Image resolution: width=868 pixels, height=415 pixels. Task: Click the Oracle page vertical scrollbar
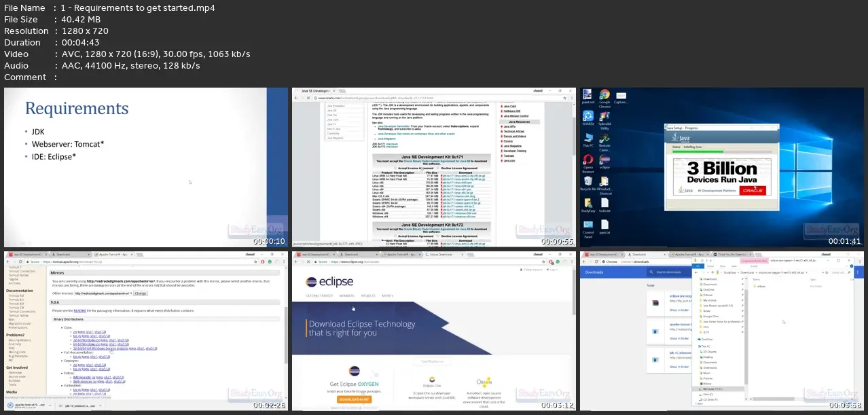[575, 136]
